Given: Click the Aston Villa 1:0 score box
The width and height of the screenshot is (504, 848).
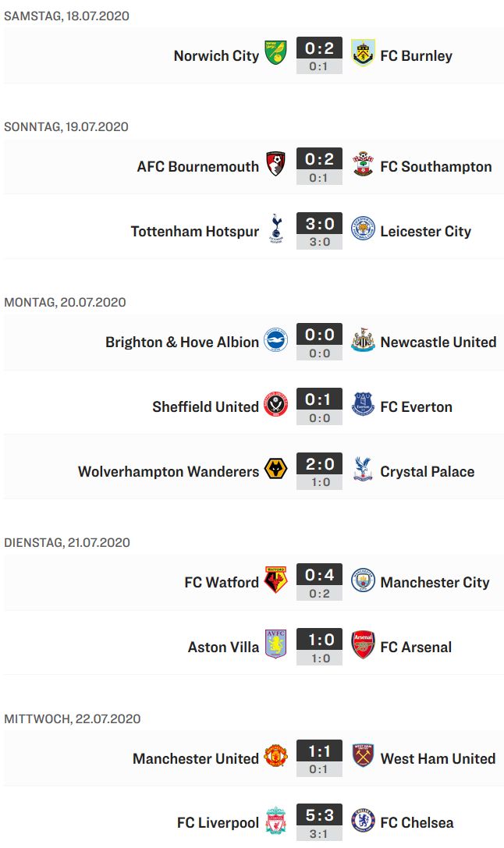Looking at the screenshot, I should point(319,640).
